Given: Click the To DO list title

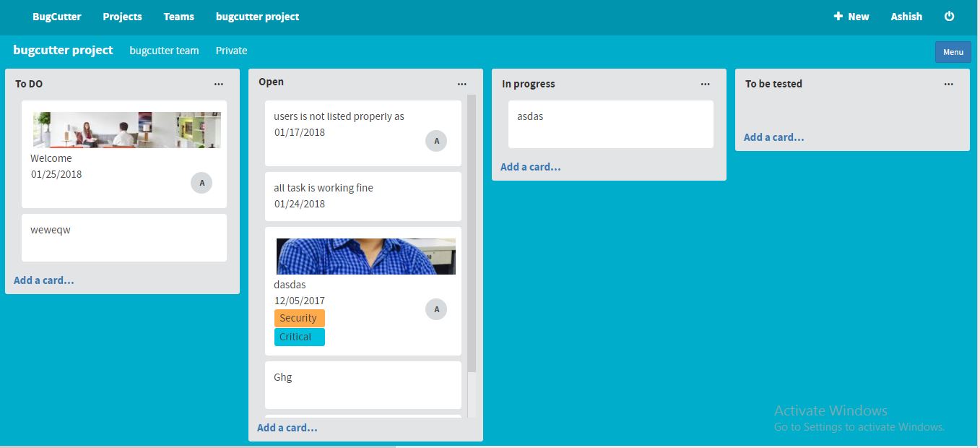Looking at the screenshot, I should pos(29,84).
